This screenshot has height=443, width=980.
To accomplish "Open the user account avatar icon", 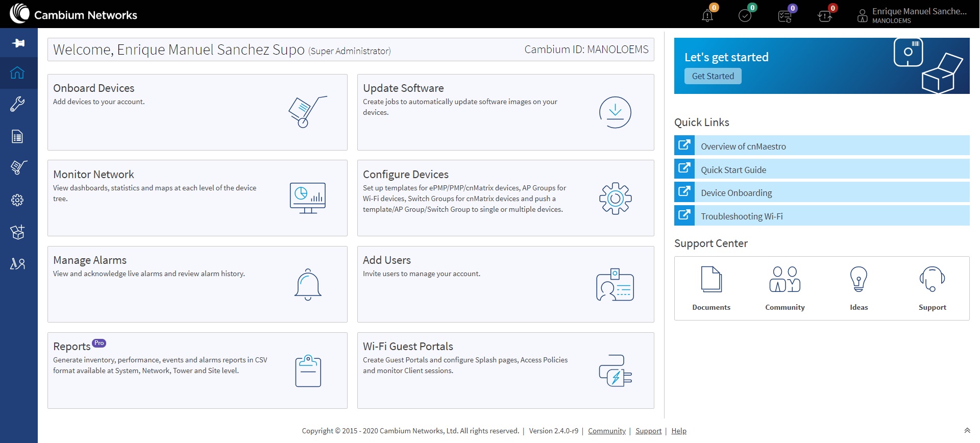I will tap(863, 16).
